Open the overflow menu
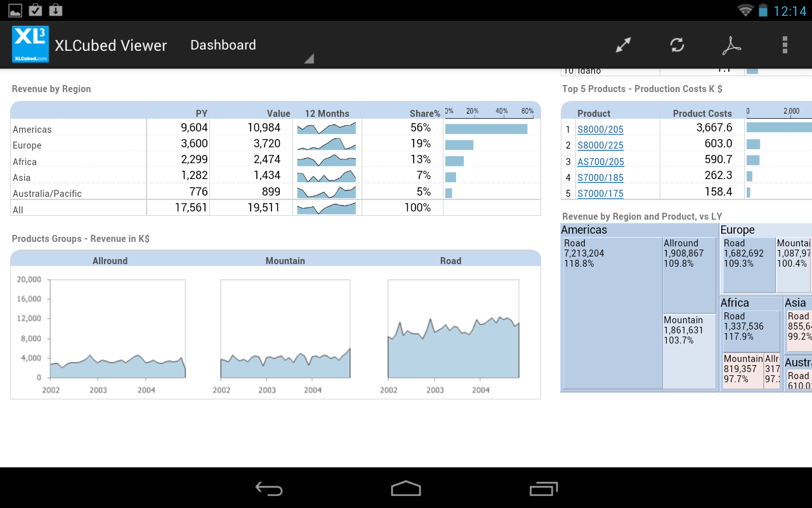The height and width of the screenshot is (508, 812). [x=785, y=44]
